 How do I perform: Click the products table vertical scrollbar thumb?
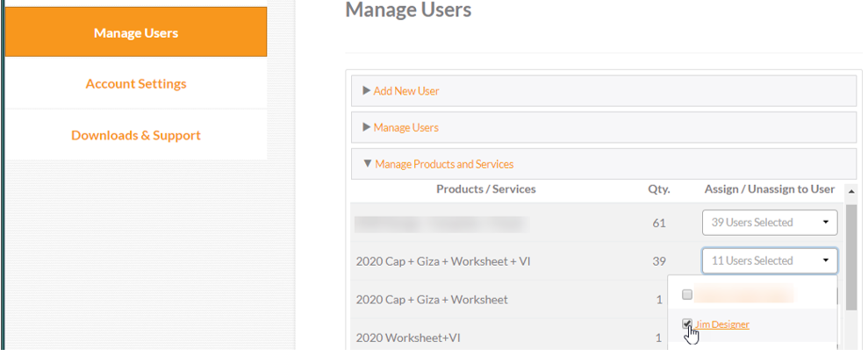850,260
